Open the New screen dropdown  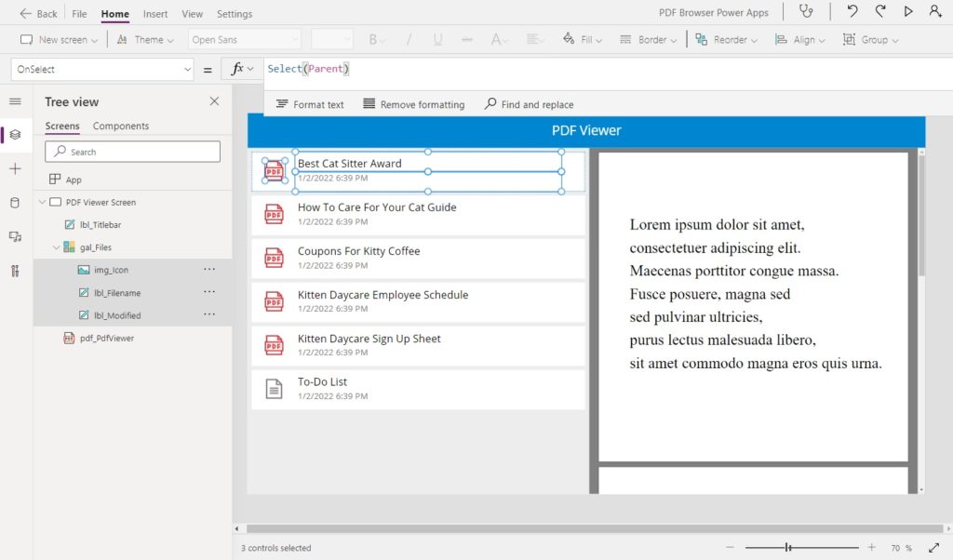59,39
